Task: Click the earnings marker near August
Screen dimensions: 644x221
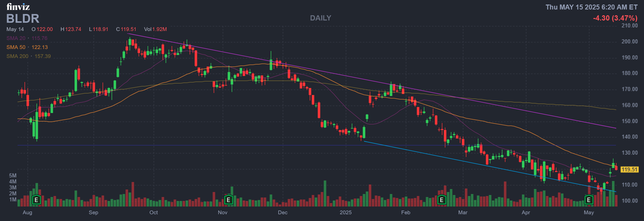Action: [x=37, y=200]
